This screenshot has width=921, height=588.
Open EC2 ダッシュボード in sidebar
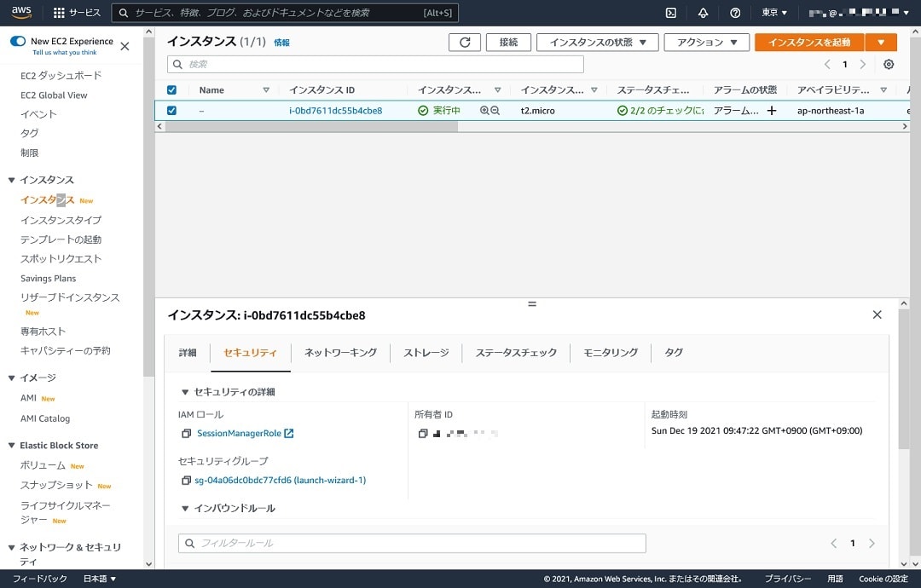pos(61,76)
